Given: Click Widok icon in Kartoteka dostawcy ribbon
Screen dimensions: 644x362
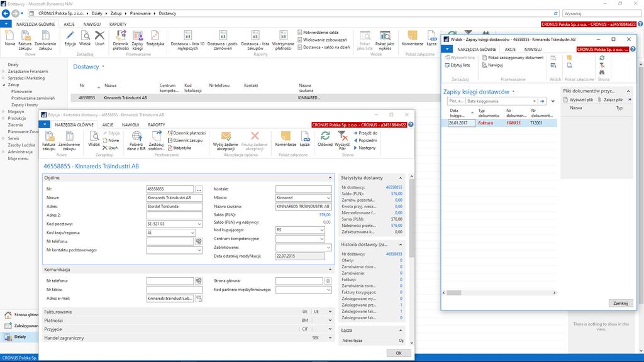Looking at the screenshot, I should (x=94, y=139).
